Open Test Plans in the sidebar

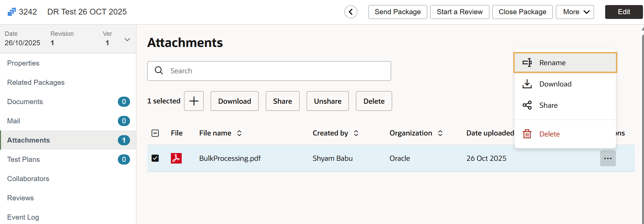(24, 159)
